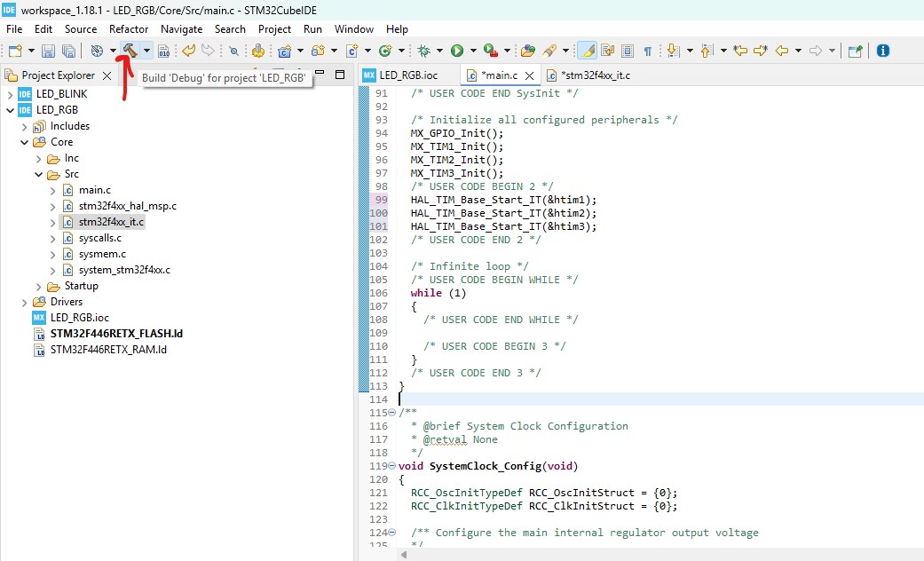Click the New C project folder icon
924x561 pixels.
(x=285, y=51)
